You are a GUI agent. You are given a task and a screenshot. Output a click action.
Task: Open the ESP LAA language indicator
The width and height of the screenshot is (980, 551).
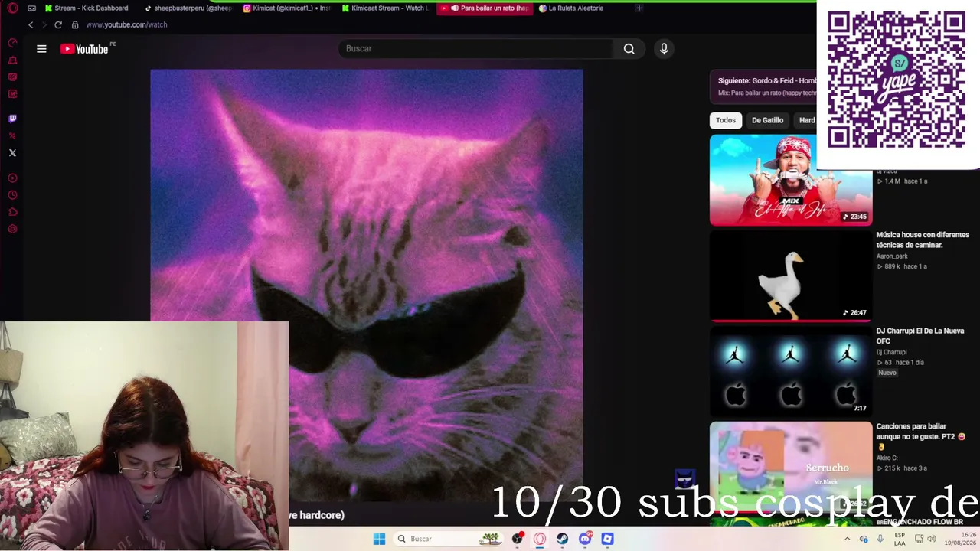coord(900,539)
